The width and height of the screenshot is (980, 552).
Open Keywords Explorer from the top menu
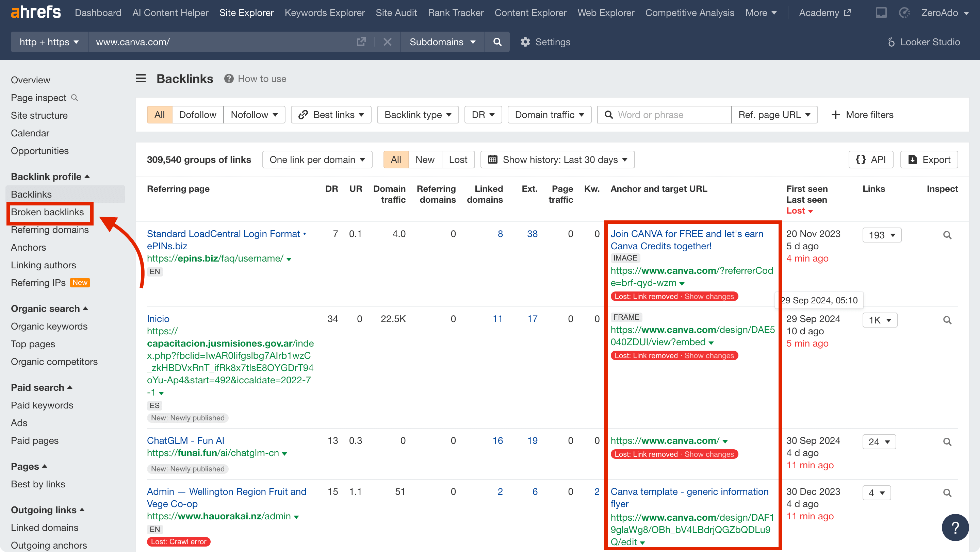(325, 13)
